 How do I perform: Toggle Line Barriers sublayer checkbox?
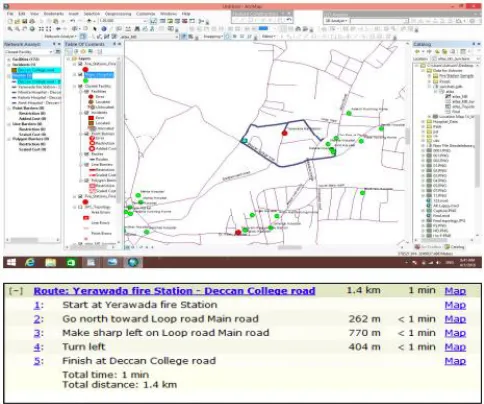pos(87,165)
